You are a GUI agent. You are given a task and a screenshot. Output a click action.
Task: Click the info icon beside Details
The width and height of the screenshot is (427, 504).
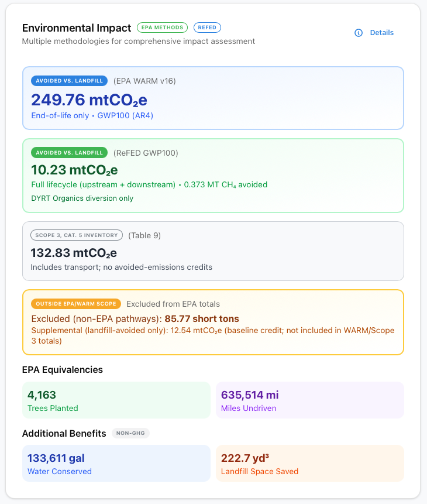tap(359, 33)
